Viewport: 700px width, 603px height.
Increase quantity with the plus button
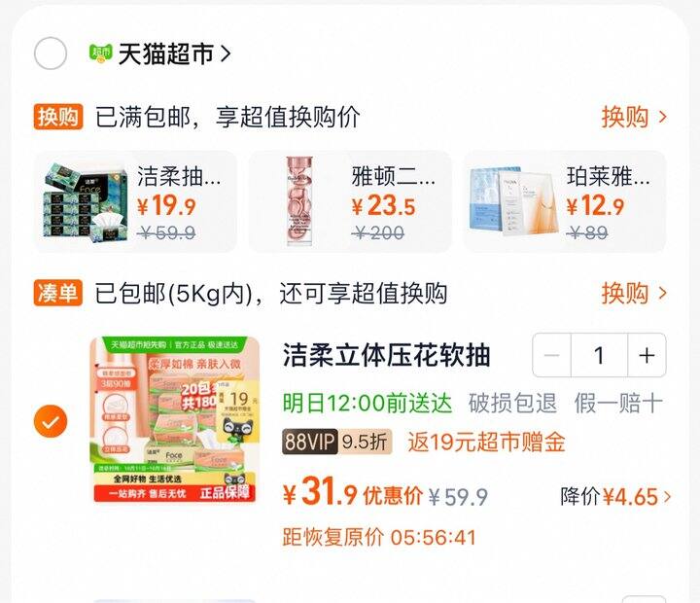pyautogui.click(x=647, y=356)
